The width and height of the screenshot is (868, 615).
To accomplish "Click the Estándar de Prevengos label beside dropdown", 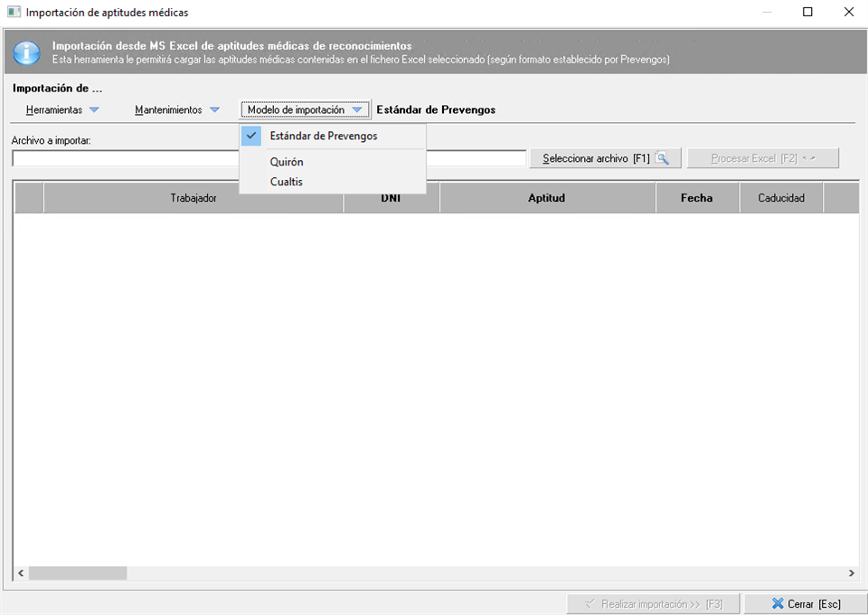I will click(x=436, y=109).
